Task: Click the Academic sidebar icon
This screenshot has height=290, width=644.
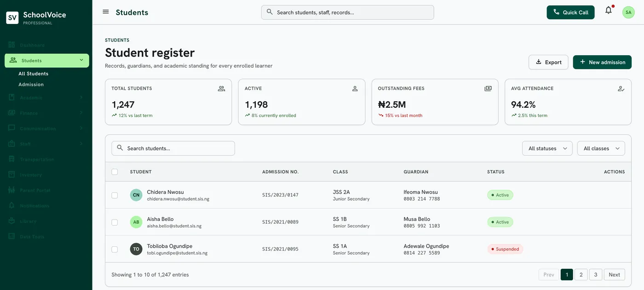Action: [x=12, y=98]
